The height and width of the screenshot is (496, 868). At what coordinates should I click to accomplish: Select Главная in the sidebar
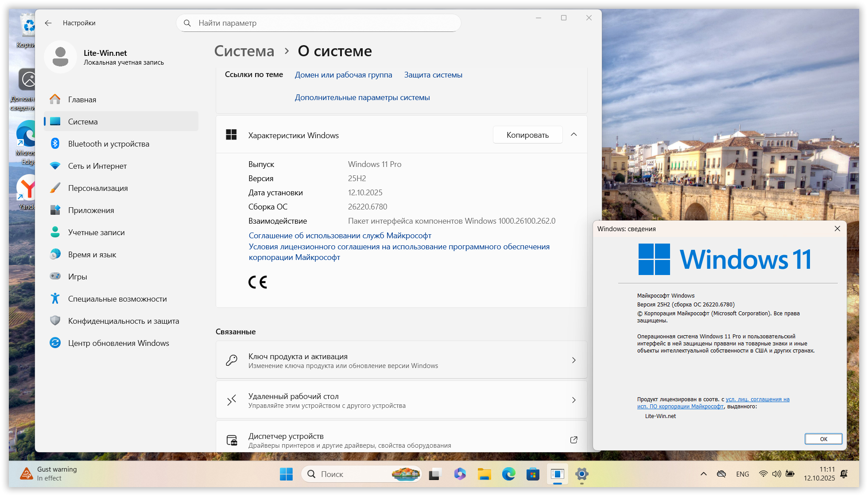(82, 100)
